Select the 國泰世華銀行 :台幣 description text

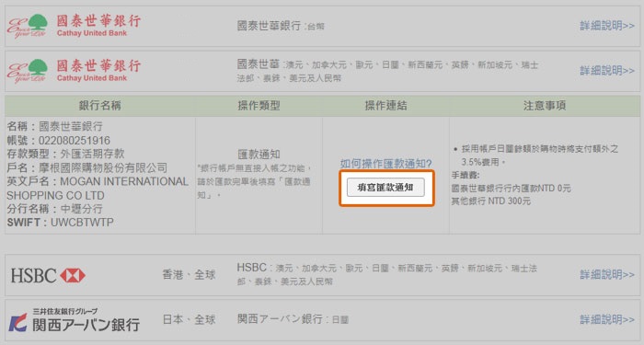tap(281, 26)
